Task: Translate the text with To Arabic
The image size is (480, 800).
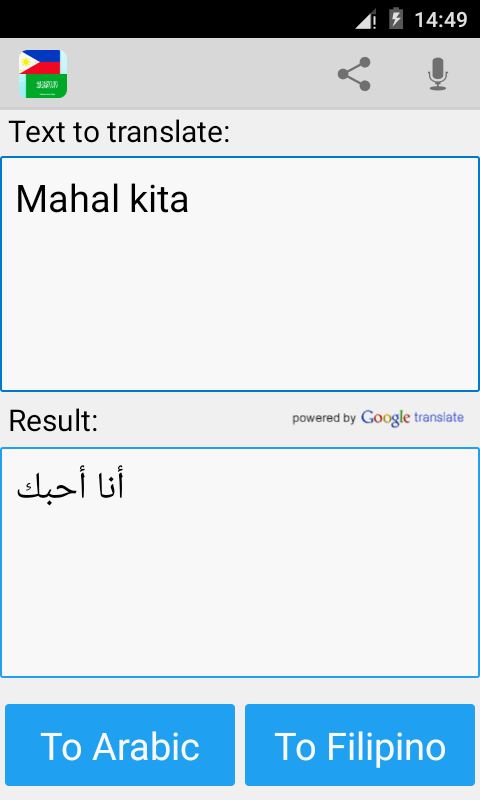Action: 120,745
